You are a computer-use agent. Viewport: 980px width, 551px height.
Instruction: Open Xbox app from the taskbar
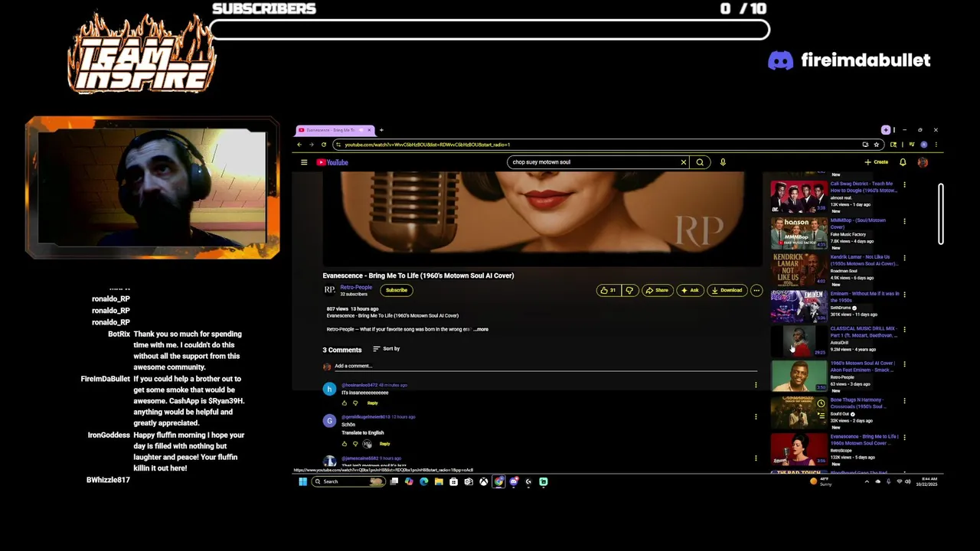point(483,481)
